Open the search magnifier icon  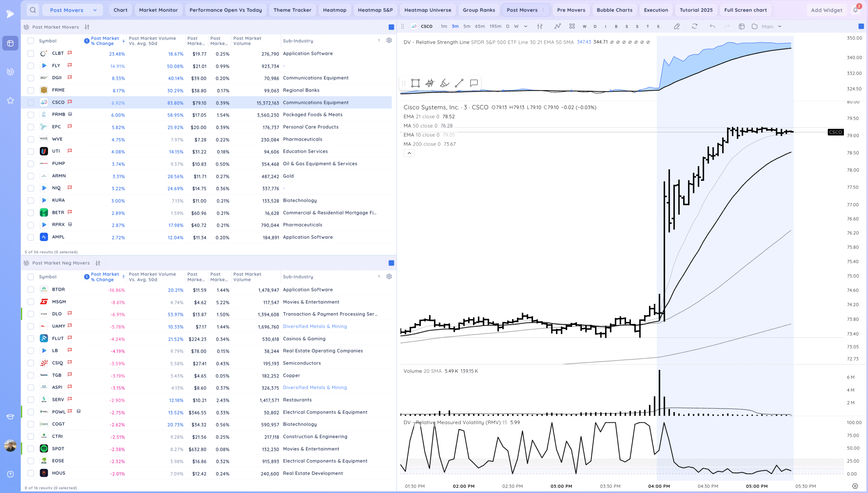click(x=33, y=10)
